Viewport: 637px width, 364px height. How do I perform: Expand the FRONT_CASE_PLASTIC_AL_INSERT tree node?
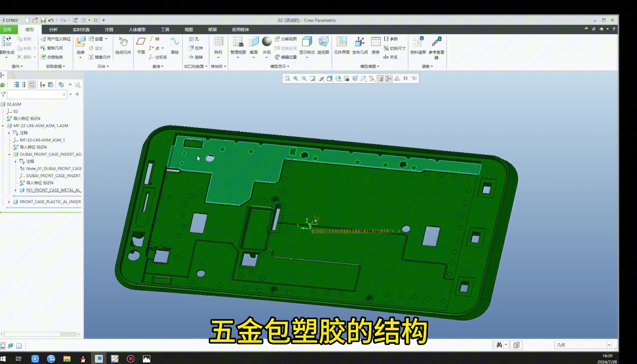tap(9, 202)
